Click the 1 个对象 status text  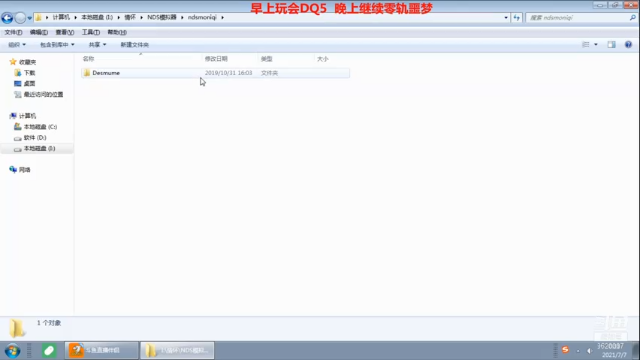tap(49, 323)
